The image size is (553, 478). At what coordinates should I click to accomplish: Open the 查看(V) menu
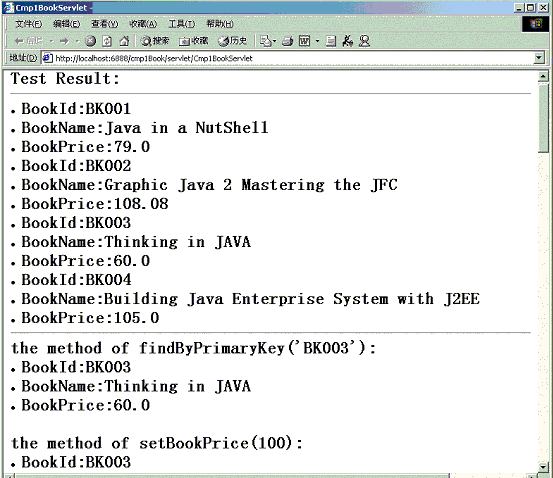click(x=105, y=24)
